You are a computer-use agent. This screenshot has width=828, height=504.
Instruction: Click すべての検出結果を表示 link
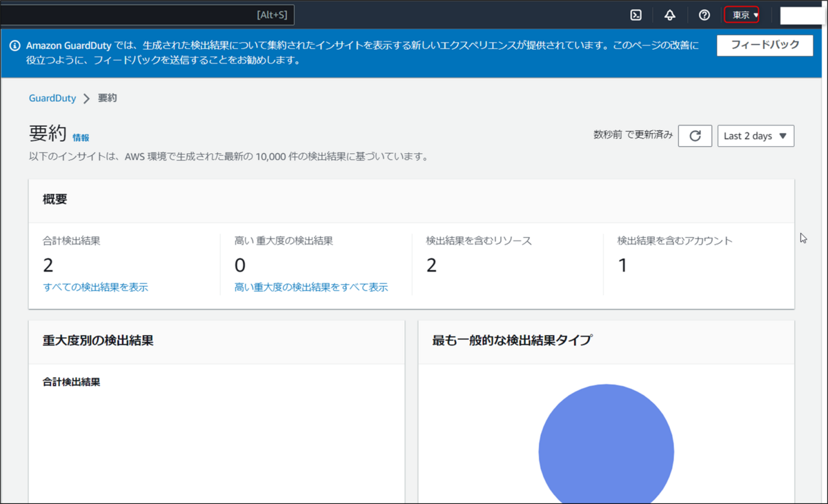pos(95,287)
